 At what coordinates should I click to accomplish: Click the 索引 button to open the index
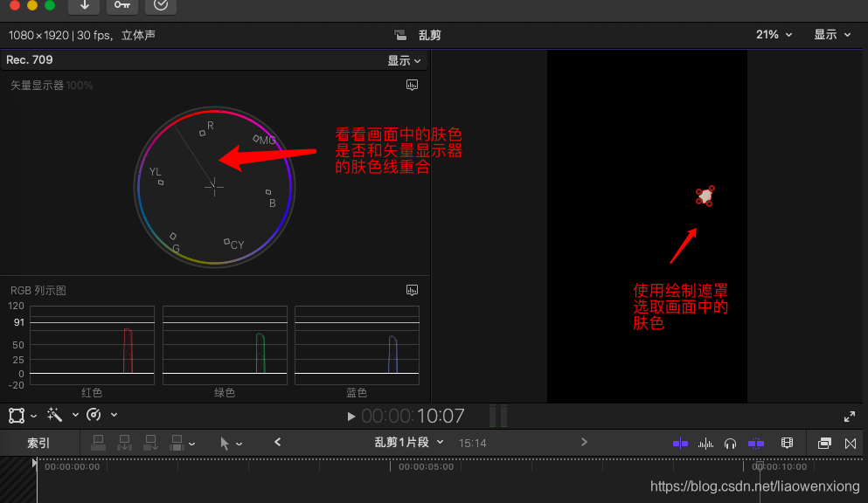pyautogui.click(x=37, y=443)
